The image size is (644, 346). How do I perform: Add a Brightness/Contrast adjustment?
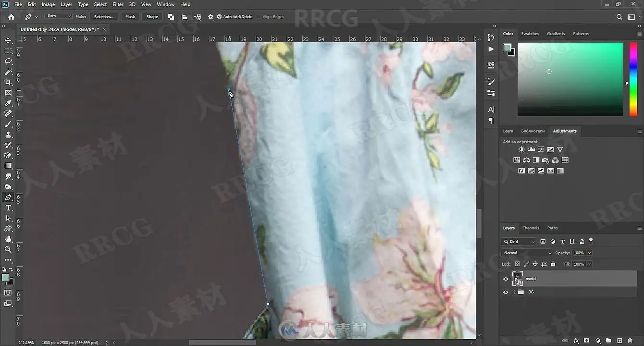click(x=521, y=149)
